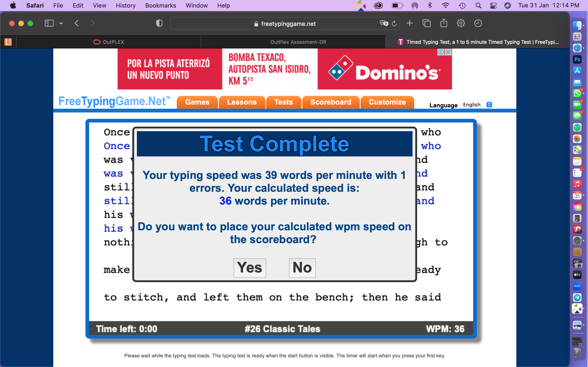Click the gear extension icon in toolbar
Image resolution: width=588 pixels, height=367 pixels.
pyautogui.click(x=461, y=23)
